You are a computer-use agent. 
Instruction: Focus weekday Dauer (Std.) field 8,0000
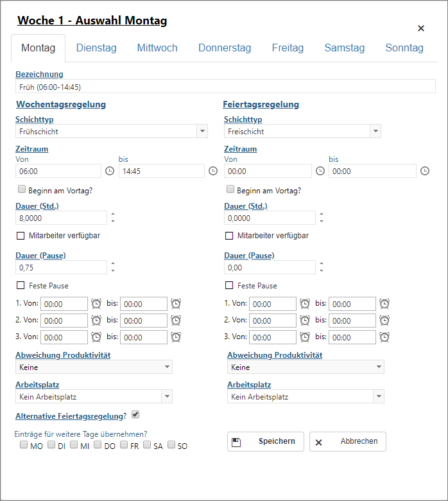[62, 218]
